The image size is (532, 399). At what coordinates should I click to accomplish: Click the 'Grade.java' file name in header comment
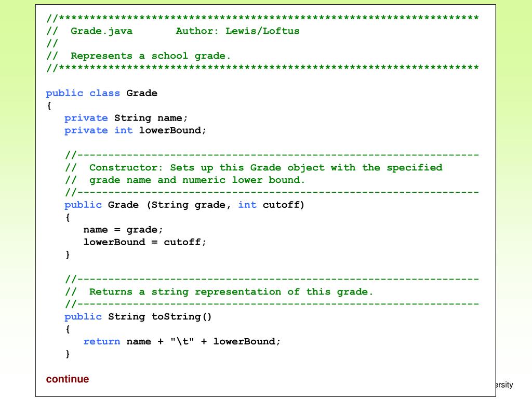[101, 31]
